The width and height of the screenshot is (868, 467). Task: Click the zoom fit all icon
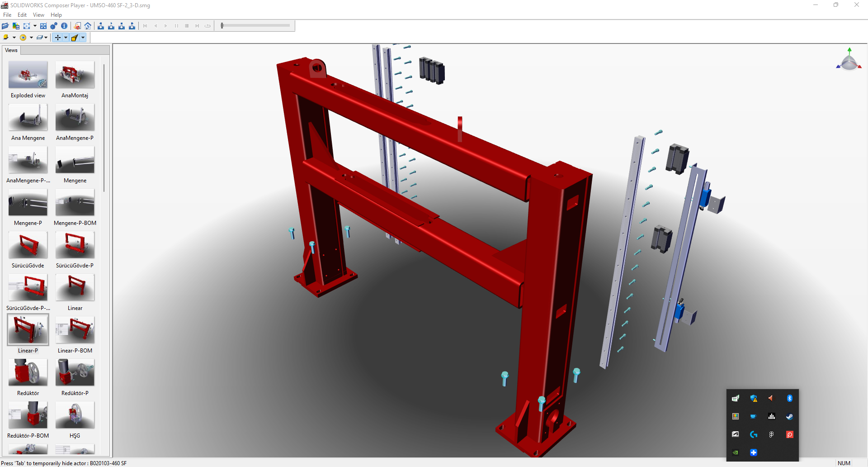click(x=43, y=26)
